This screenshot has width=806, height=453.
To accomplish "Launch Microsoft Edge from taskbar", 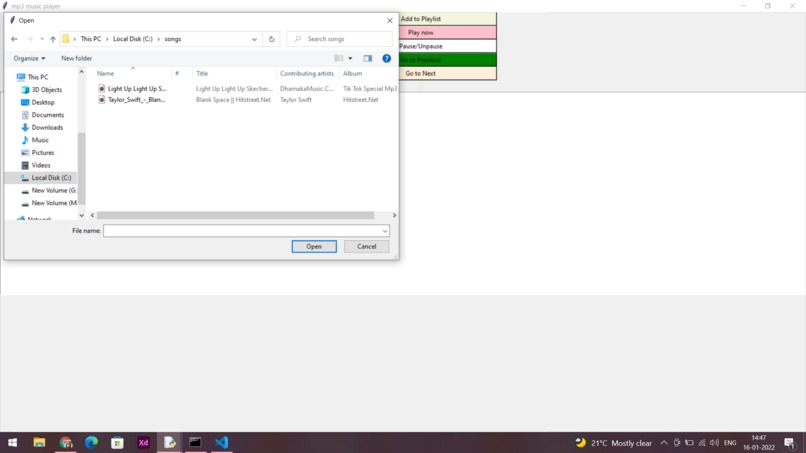I will tap(91, 443).
